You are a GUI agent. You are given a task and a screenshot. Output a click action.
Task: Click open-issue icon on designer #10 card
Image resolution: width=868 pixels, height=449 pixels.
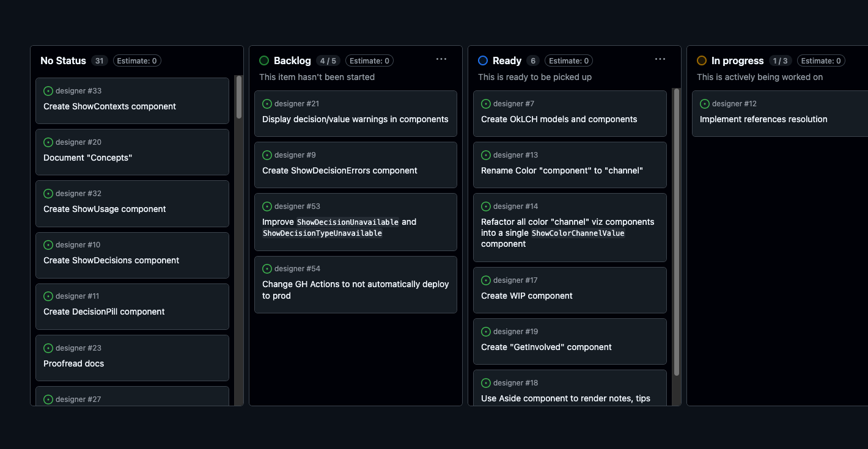48,245
